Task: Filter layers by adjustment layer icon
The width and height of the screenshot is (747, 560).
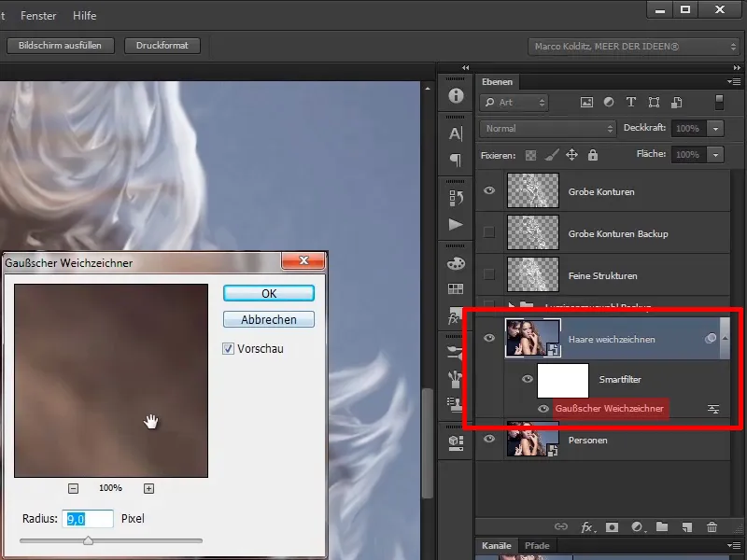Action: point(609,103)
